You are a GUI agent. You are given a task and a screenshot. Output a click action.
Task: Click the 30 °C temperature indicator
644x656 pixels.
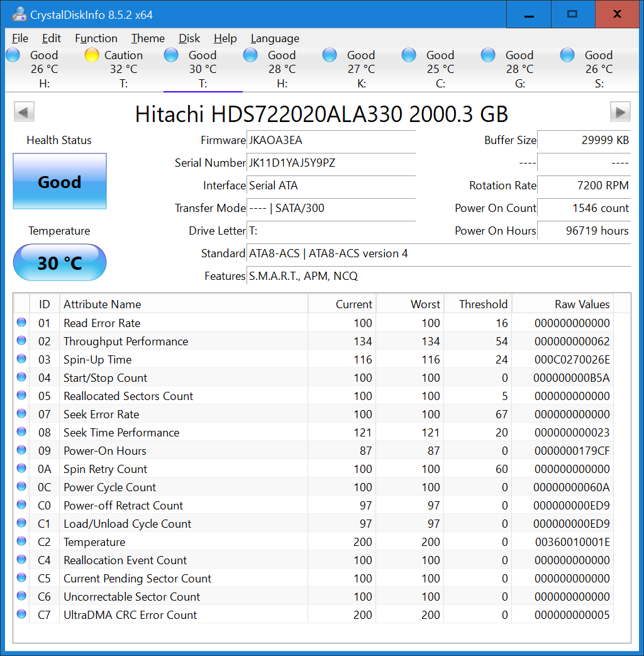pos(60,262)
